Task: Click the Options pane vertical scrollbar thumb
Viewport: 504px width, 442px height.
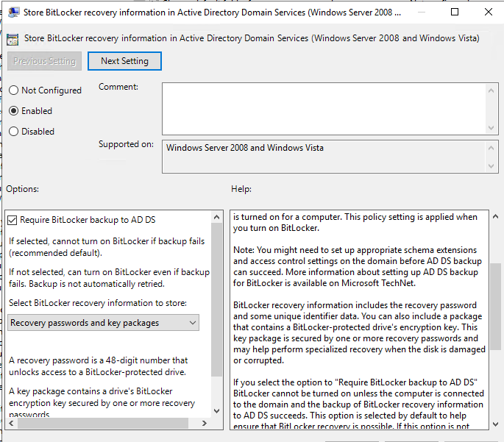Action: click(x=217, y=299)
